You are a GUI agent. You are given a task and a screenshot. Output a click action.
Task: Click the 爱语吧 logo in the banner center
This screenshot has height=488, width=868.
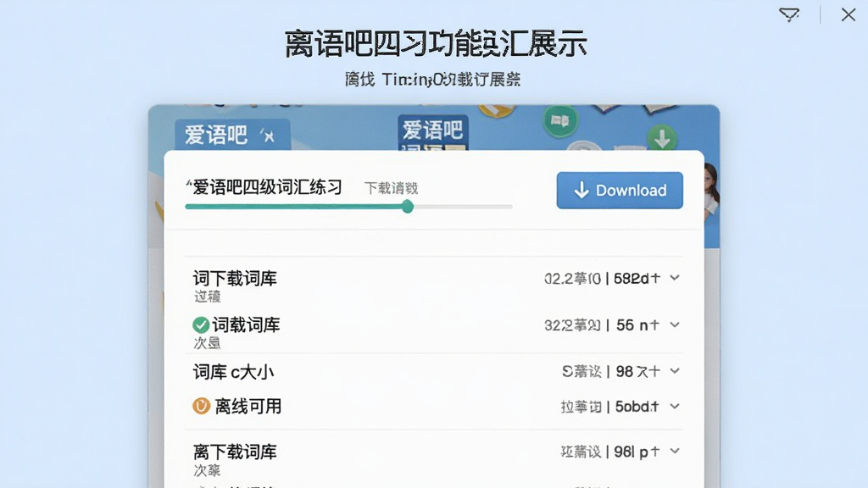(x=433, y=132)
